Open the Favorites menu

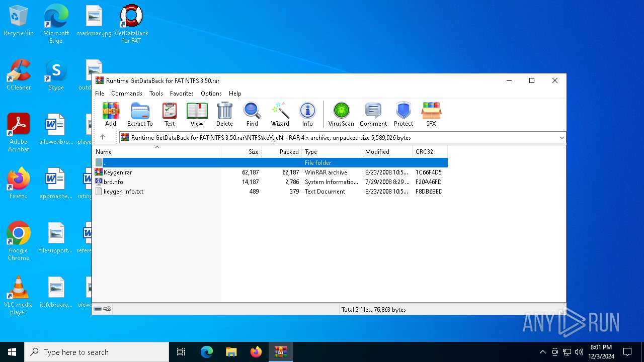[x=182, y=94]
